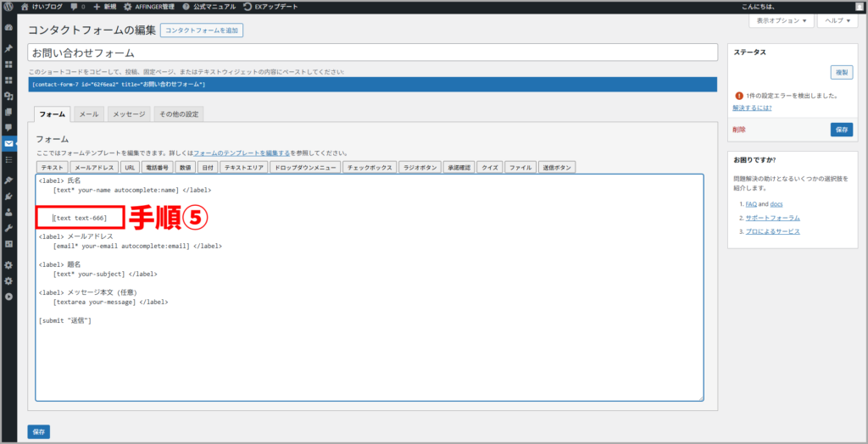Switch to the その他の設定 tab

(x=178, y=114)
